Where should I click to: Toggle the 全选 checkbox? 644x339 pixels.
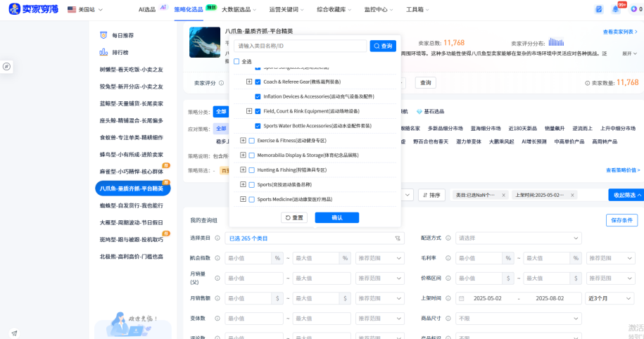tap(236, 62)
